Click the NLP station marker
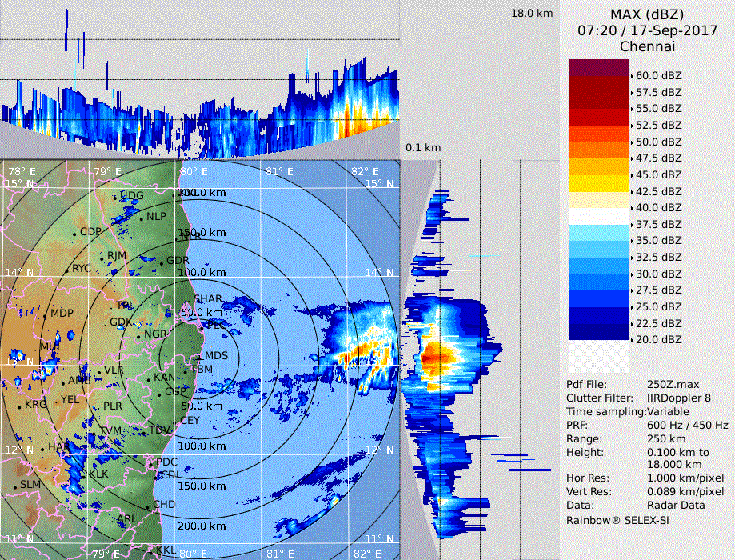 [142, 218]
